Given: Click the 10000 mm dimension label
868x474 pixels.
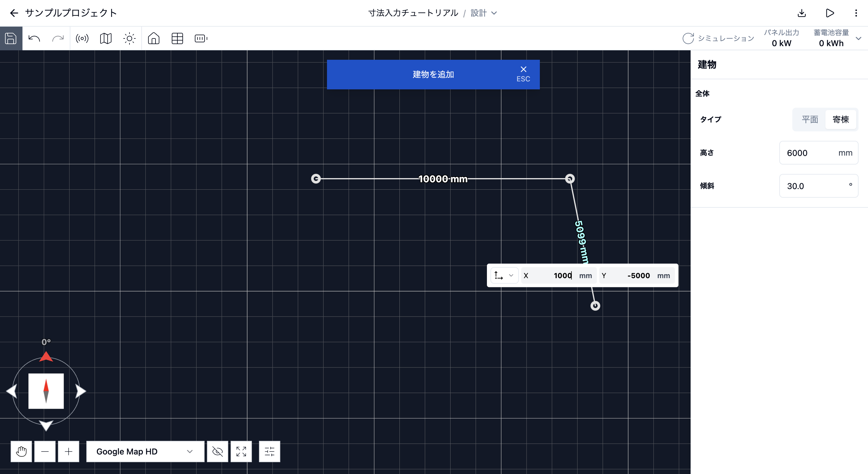Looking at the screenshot, I should (x=443, y=179).
